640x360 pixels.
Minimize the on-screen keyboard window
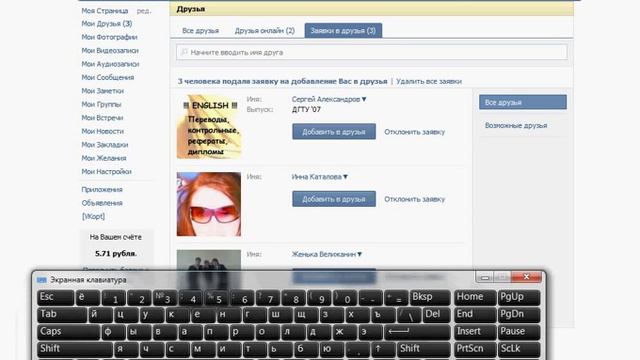(484, 278)
